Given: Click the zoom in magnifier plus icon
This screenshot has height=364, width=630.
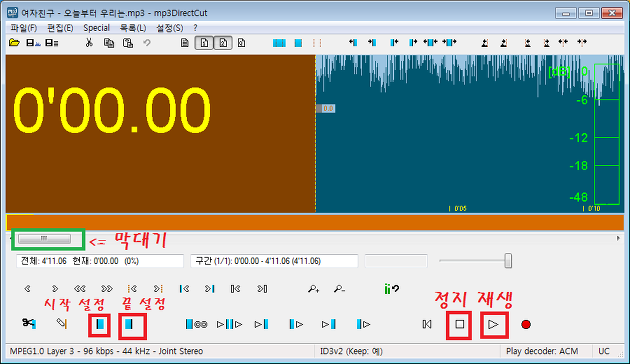Looking at the screenshot, I should click(x=313, y=288).
